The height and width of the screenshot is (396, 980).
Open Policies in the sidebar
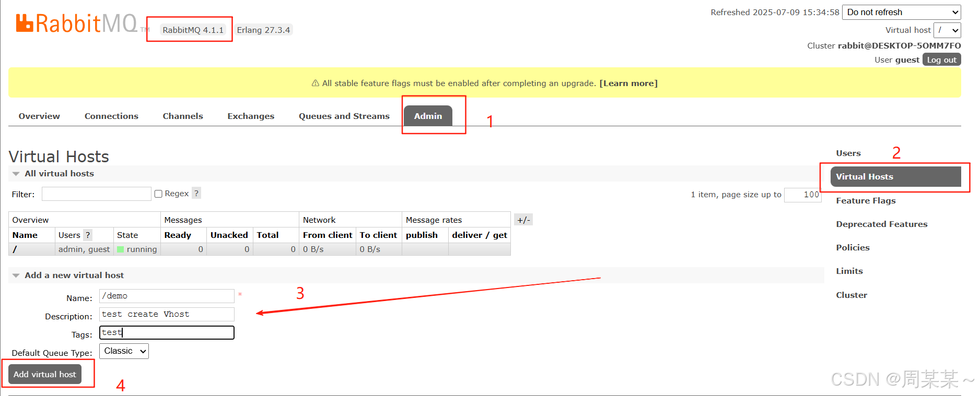click(x=853, y=247)
